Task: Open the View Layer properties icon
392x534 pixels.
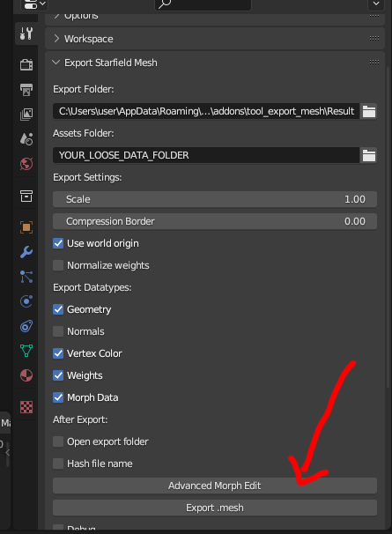Action: pyautogui.click(x=26, y=115)
